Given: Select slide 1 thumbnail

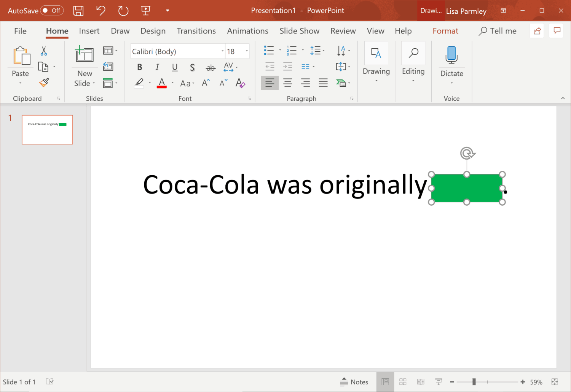Looking at the screenshot, I should pyautogui.click(x=47, y=130).
